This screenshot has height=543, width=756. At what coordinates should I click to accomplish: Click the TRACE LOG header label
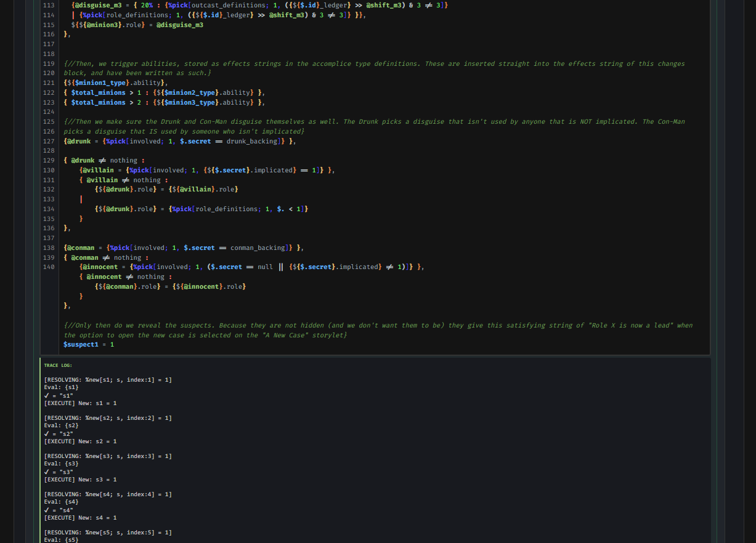coord(58,365)
